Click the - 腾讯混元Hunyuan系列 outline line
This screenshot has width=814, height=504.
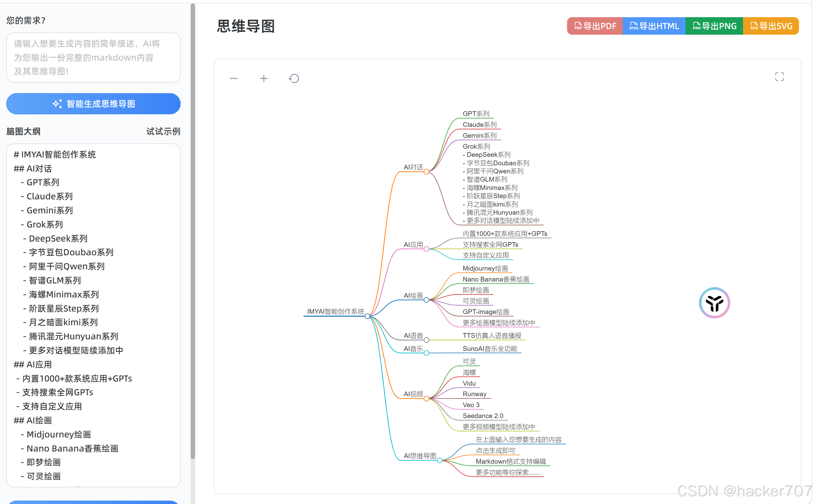coord(71,336)
